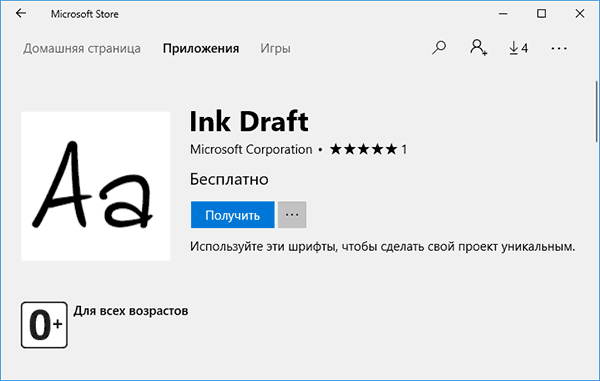Minimize the Microsoft Store window

[503, 14]
